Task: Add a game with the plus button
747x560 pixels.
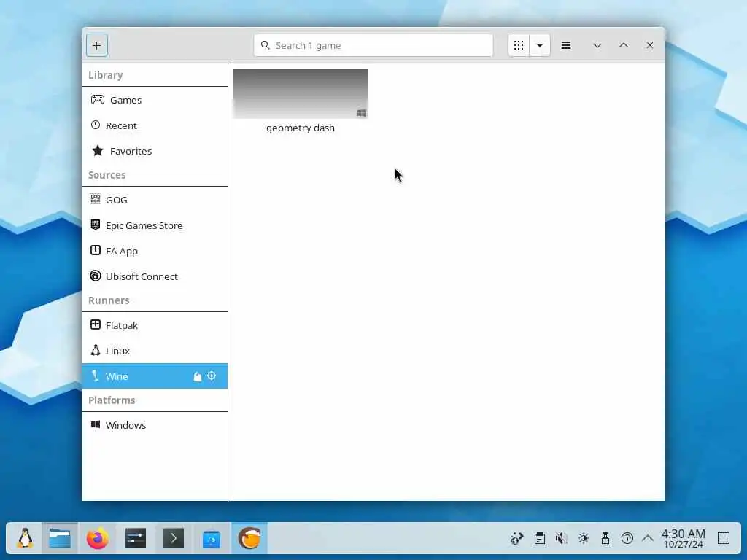Action: 97,46
